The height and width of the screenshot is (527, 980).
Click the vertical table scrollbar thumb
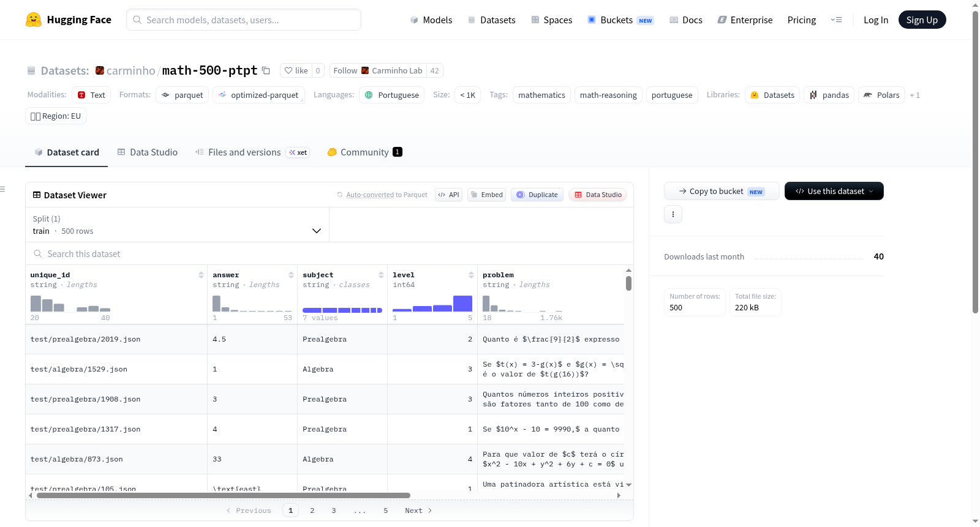coord(628,283)
